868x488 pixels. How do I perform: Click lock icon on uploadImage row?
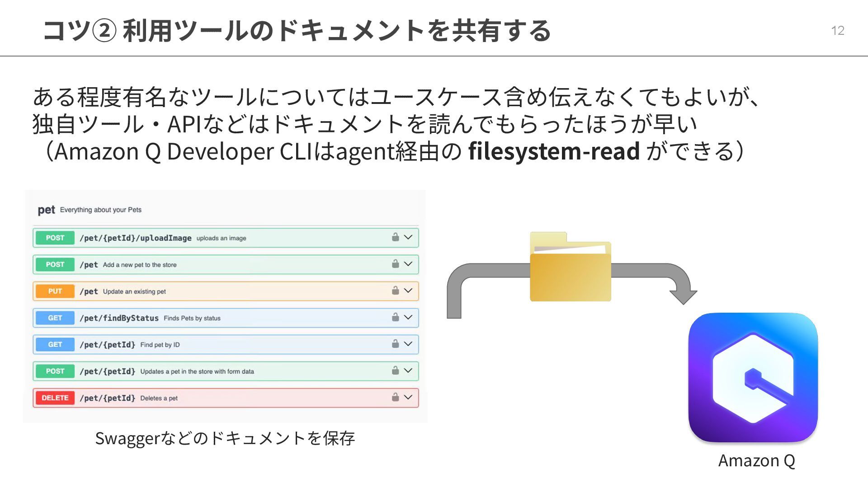[x=395, y=237]
